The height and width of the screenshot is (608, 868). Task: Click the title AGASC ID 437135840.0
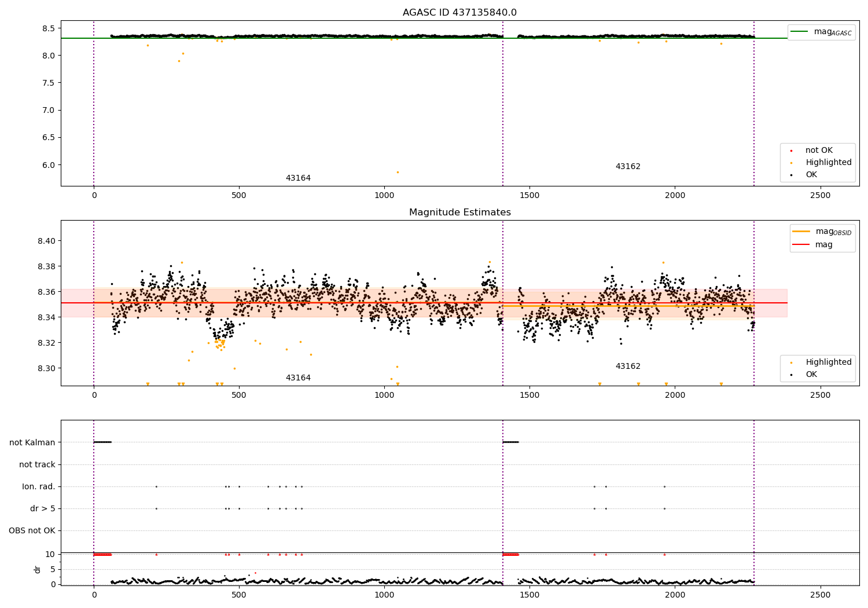point(459,13)
